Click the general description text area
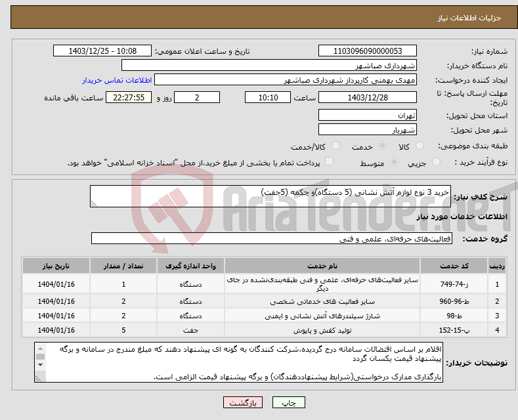Viewport: 518px width, 420px height. 270,196
